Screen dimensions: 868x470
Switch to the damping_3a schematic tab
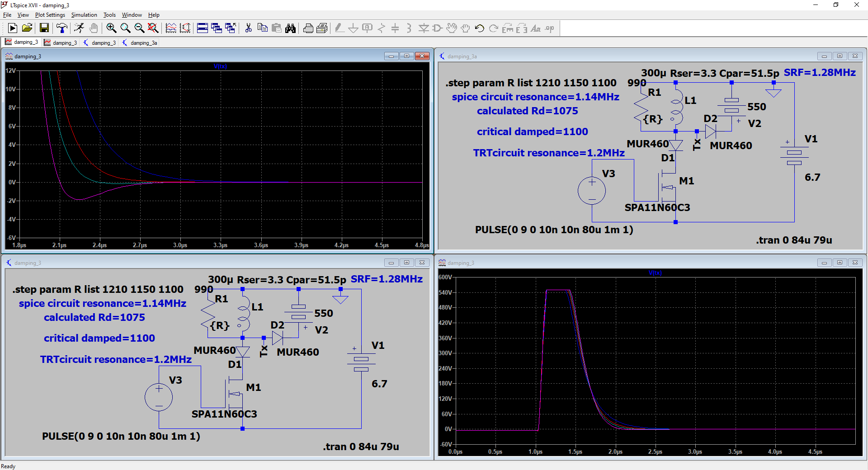click(x=140, y=43)
